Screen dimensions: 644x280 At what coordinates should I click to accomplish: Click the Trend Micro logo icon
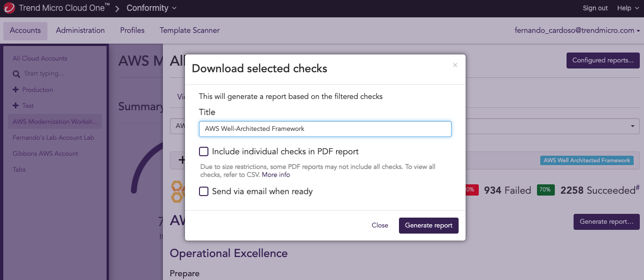click(x=9, y=8)
